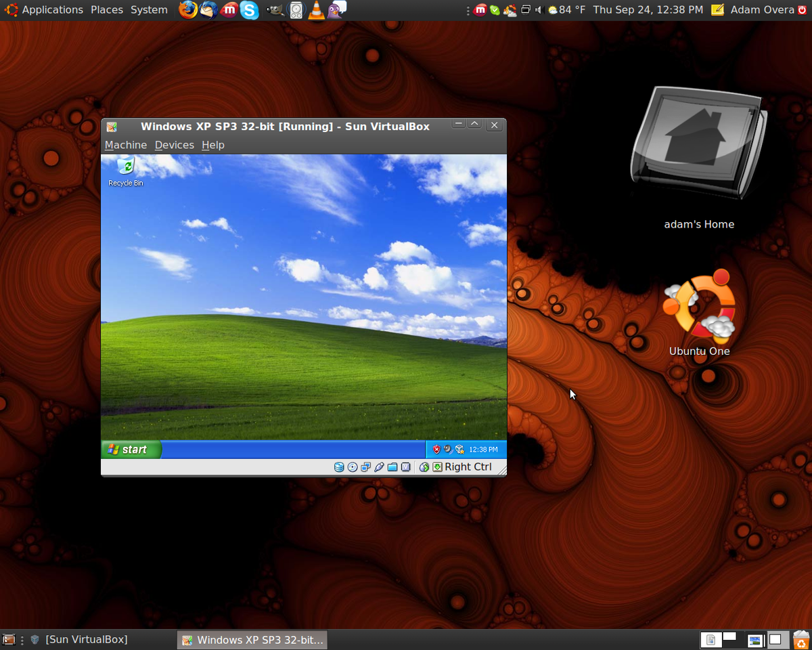Mute audio via the XP tray speaker icon
The image size is (812, 650).
coord(447,449)
